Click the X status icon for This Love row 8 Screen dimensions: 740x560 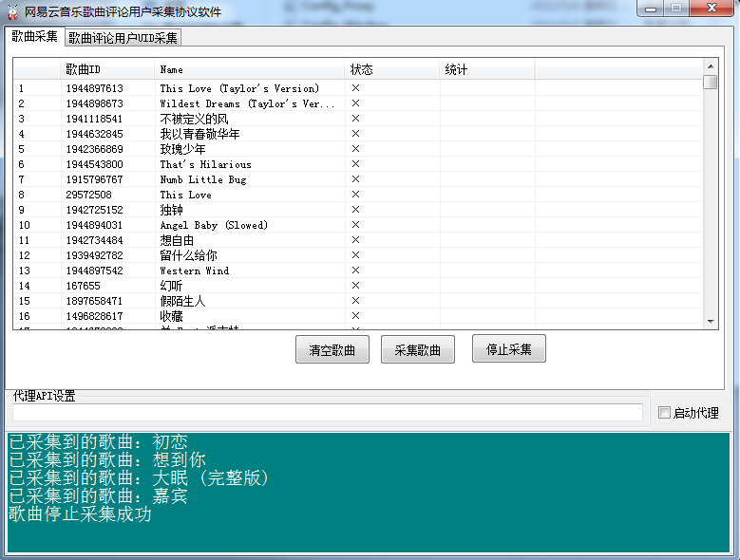tap(355, 195)
